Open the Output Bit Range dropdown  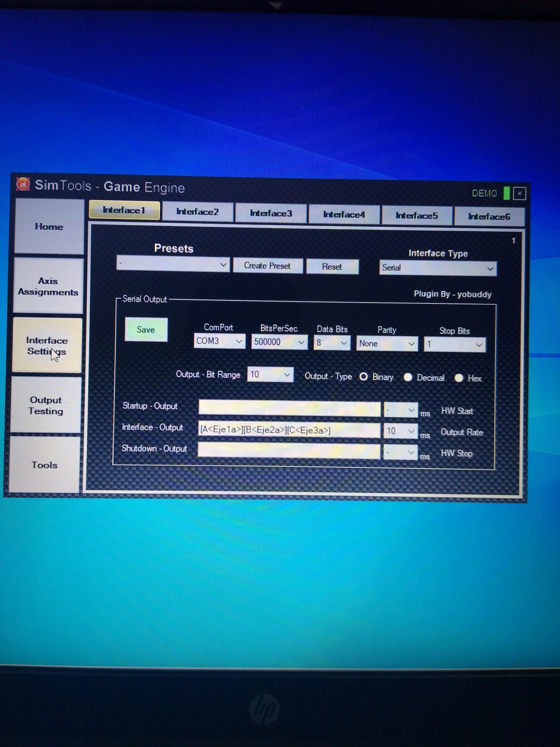(270, 374)
